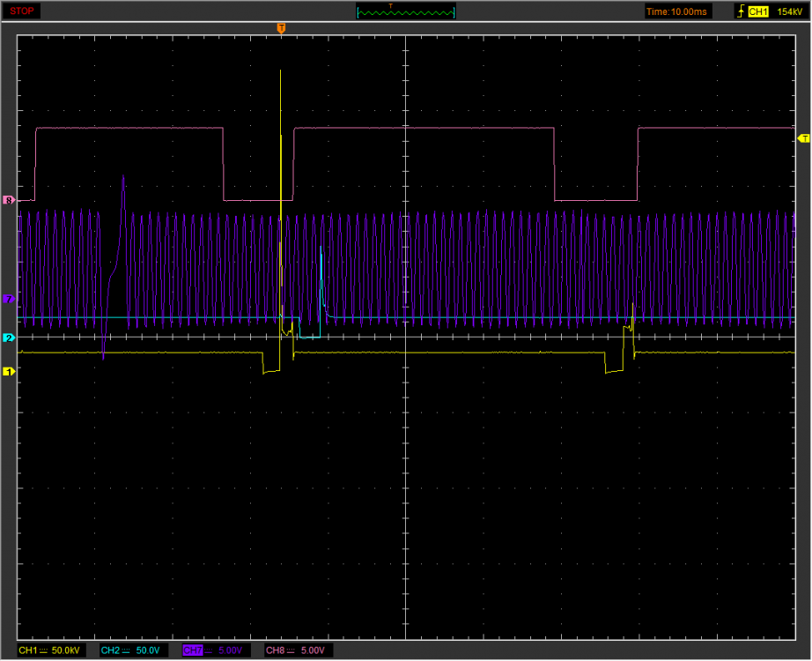Screen dimensions: 812x661
Task: Click the orange horizontal trigger position marker
Action: [281, 29]
